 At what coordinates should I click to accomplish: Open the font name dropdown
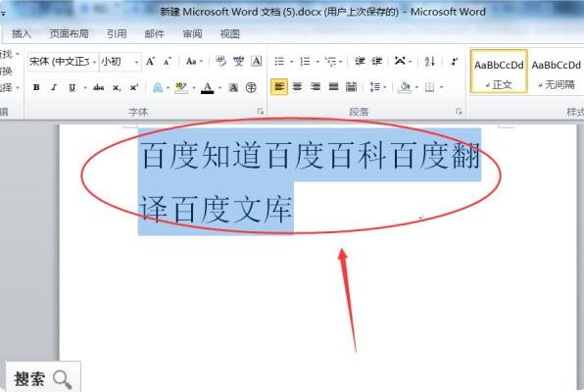(95, 62)
